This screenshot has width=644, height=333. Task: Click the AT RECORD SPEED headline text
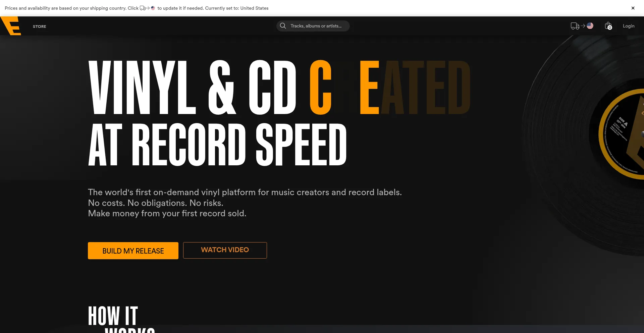coord(217,144)
